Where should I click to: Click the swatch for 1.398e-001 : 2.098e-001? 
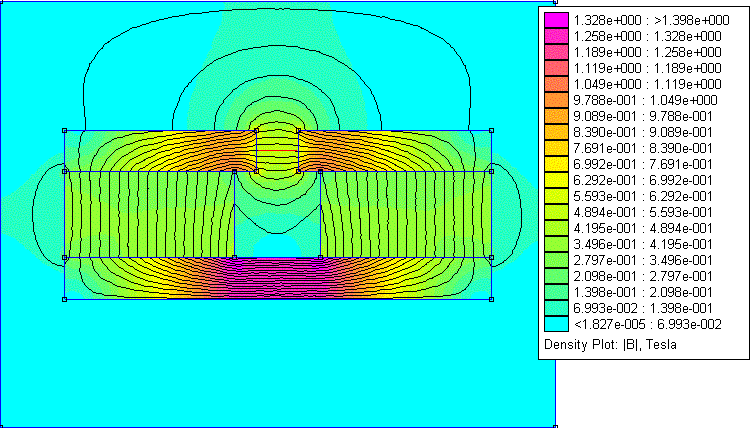click(556, 292)
